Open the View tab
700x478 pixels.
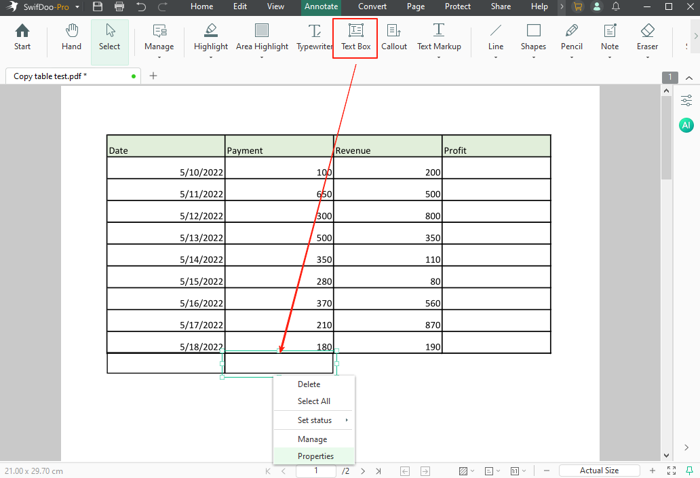click(x=275, y=7)
